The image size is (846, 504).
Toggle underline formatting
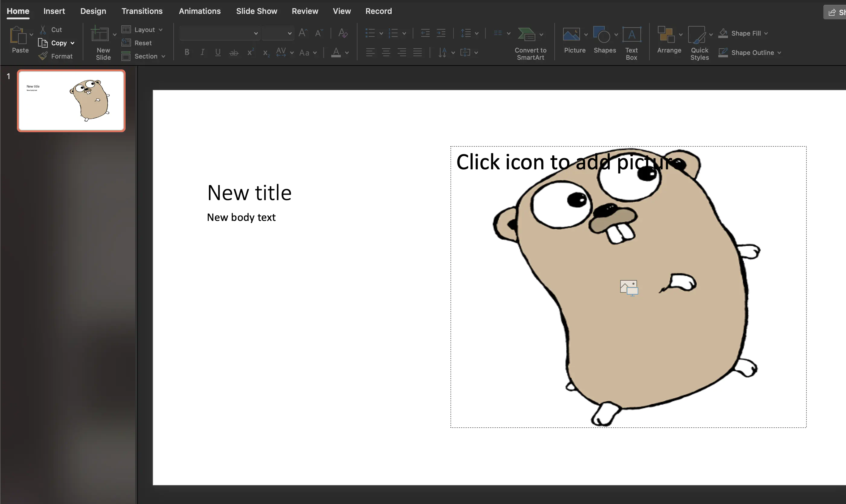218,53
